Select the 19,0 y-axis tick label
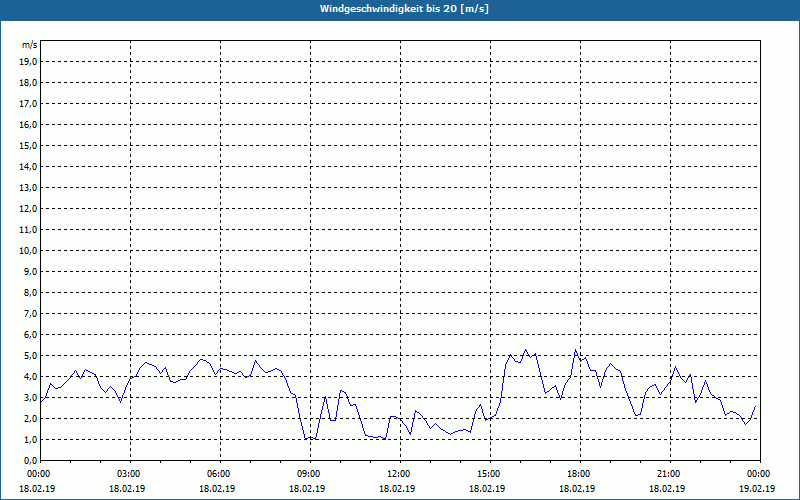Image resolution: width=800 pixels, height=500 pixels. point(28,62)
